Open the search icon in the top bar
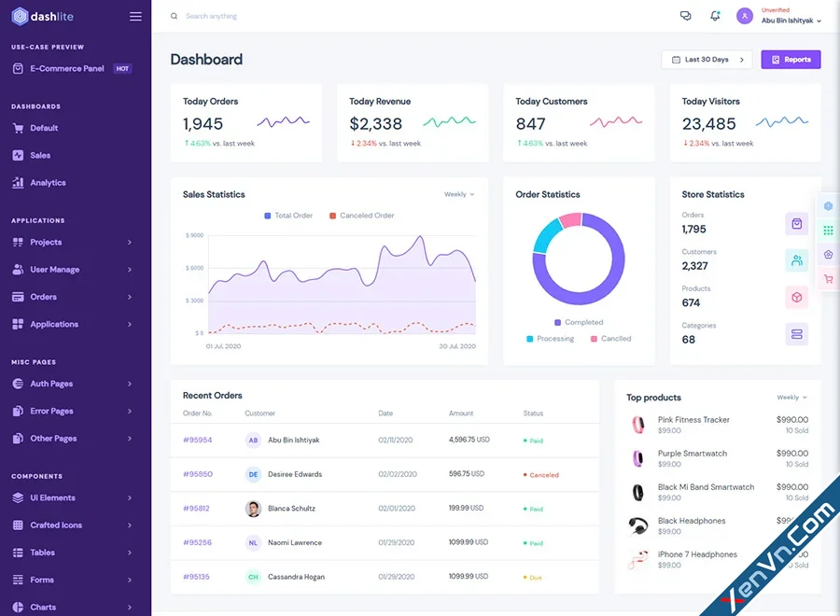 click(174, 16)
